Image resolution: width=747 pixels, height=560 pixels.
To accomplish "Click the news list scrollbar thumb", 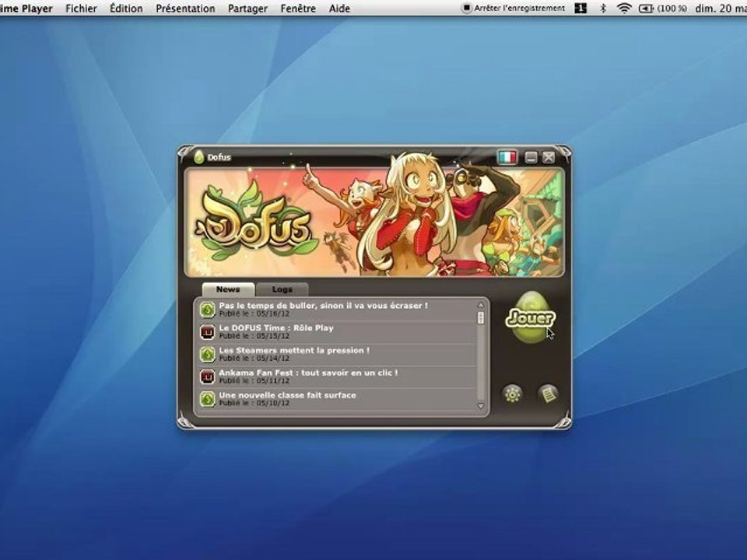I will click(481, 317).
